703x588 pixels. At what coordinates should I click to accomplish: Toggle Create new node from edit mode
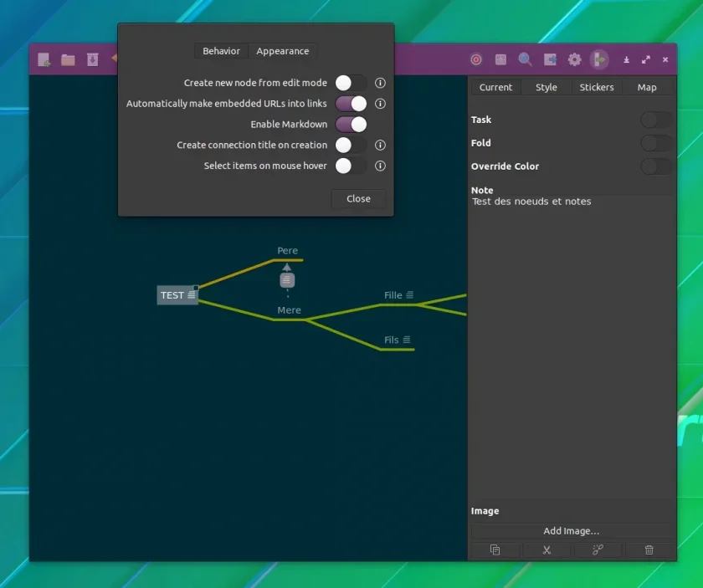(351, 83)
